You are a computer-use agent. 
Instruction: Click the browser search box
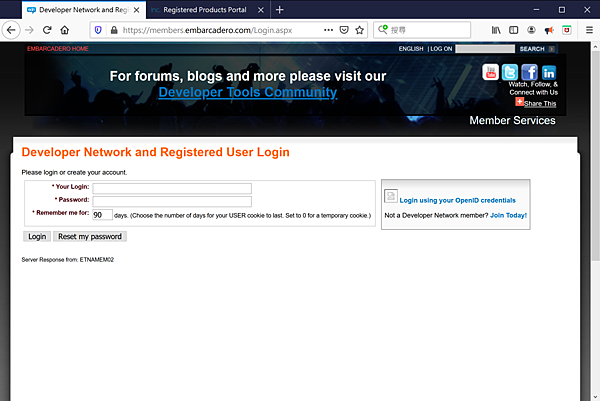[x=422, y=30]
